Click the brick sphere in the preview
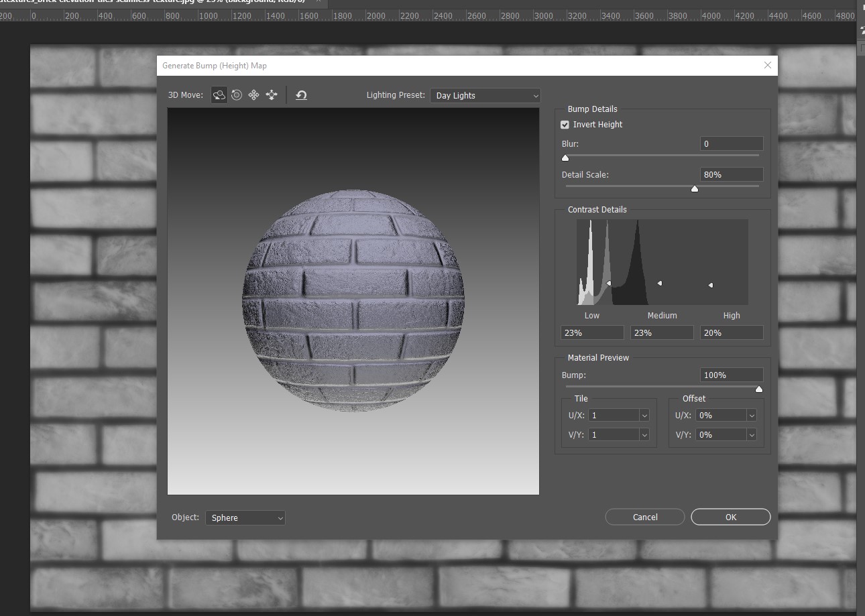The image size is (865, 616). point(353,300)
